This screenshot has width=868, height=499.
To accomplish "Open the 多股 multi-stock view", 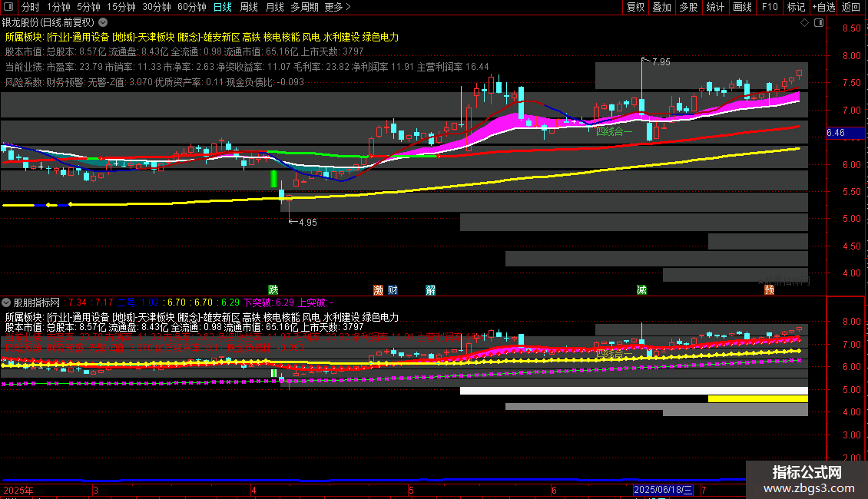I will coord(688,7).
